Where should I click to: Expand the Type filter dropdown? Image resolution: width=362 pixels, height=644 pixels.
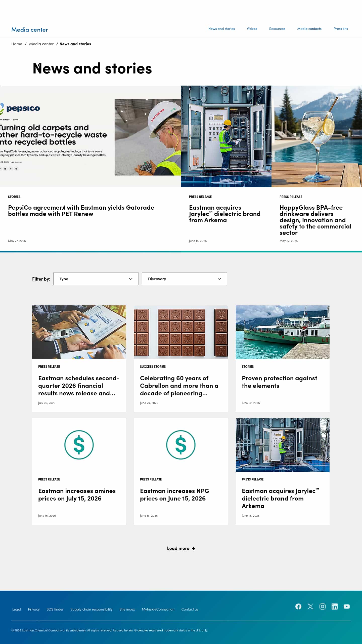(96, 279)
